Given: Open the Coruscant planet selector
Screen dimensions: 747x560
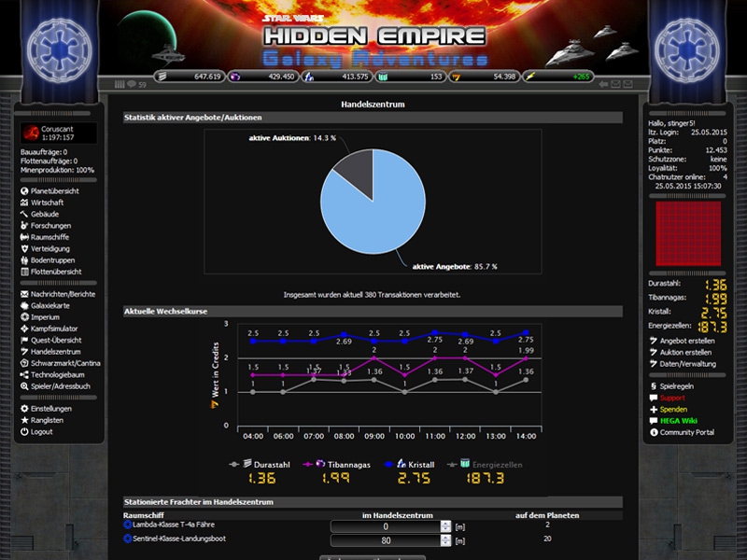Looking at the screenshot, I should coord(59,133).
